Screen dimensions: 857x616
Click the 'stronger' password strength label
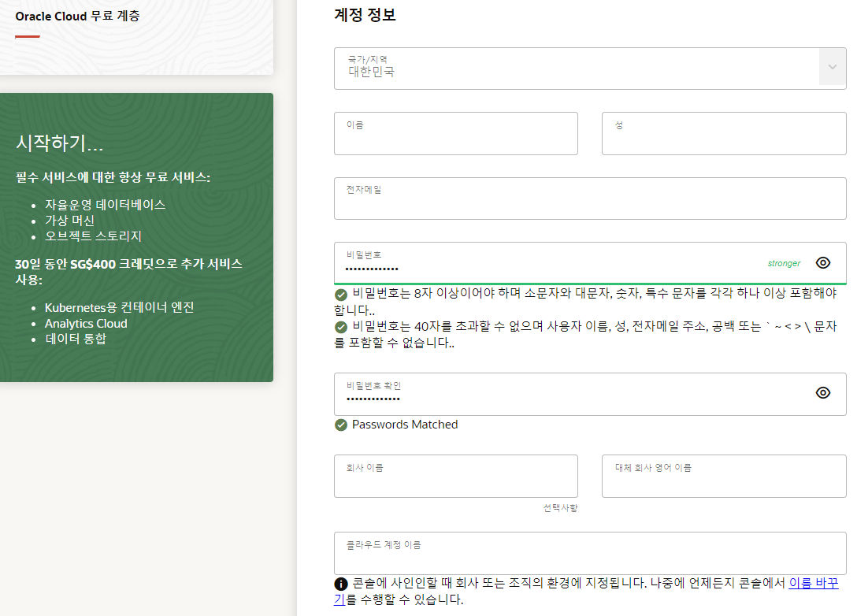pos(784,263)
